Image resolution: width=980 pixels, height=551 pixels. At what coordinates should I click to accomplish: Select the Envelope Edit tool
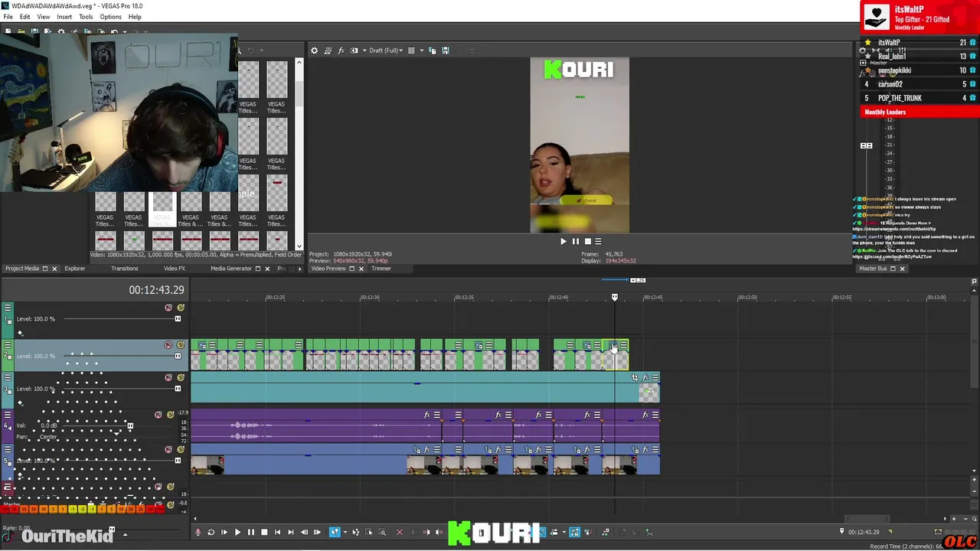355,532
